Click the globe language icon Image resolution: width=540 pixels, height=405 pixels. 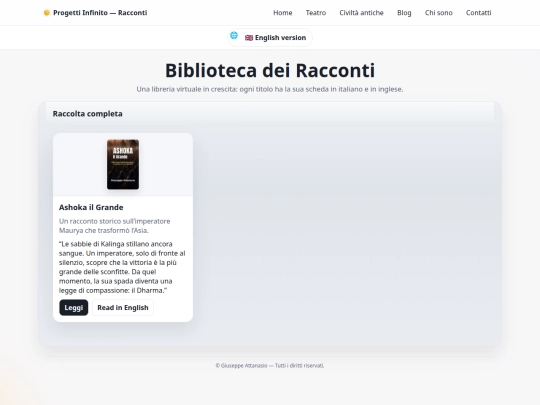[x=234, y=35]
